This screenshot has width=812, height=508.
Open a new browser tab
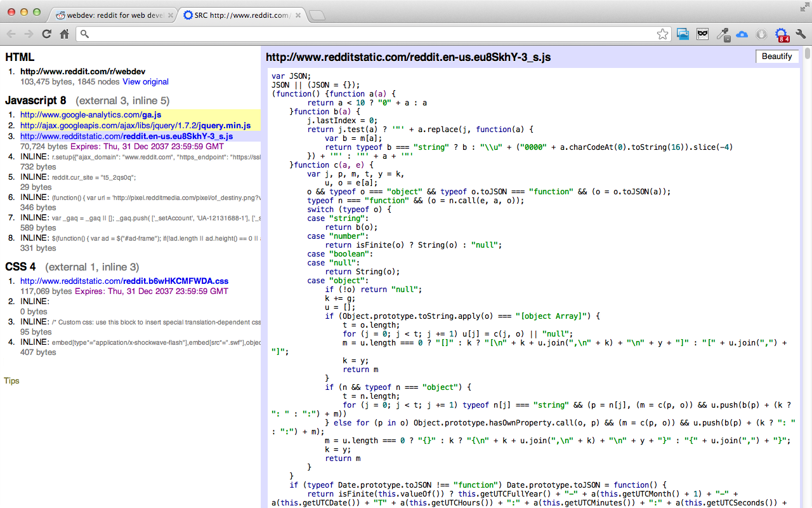tap(317, 15)
